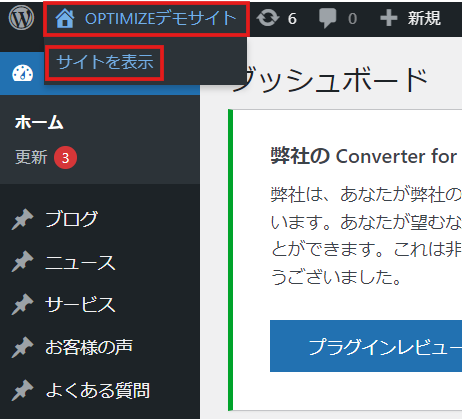Click the pin icon next to よくある質問
Screen dimensions: 462x419
pyautogui.click(x=23, y=390)
